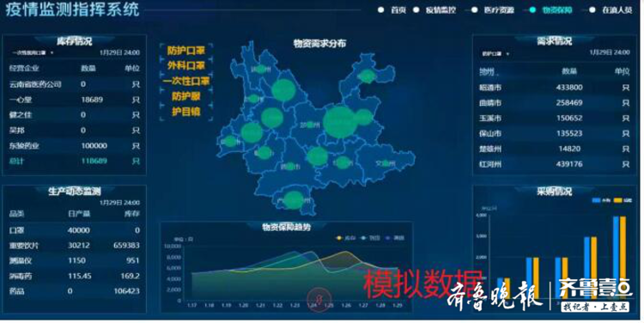Click the green bubble at the map's southern tip
This screenshot has width=644, height=323.
tap(294, 200)
